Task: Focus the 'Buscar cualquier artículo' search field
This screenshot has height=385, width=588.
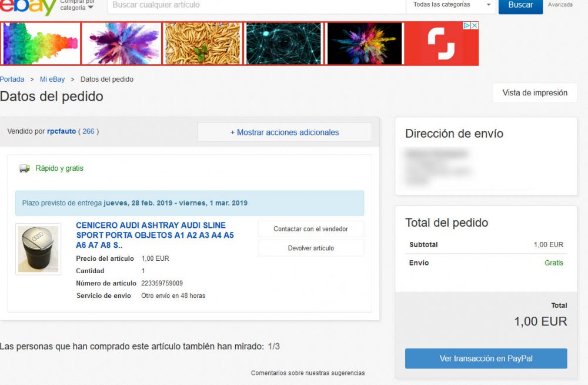Action: 256,5
